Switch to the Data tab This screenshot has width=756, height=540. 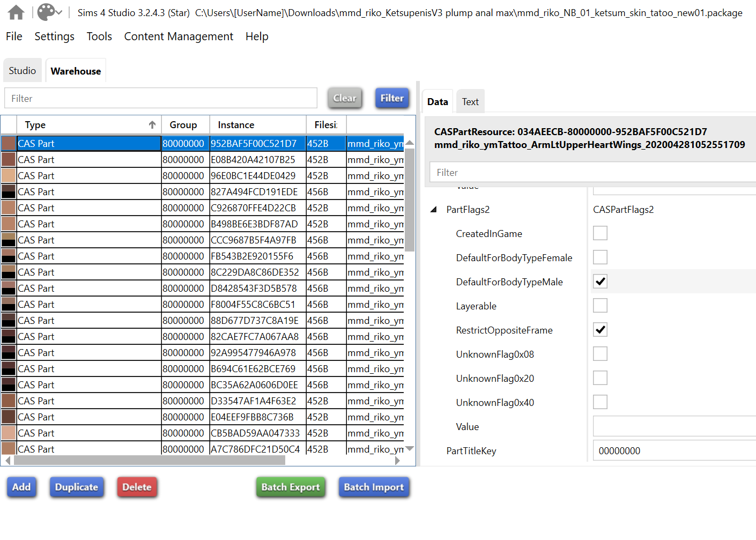(438, 101)
